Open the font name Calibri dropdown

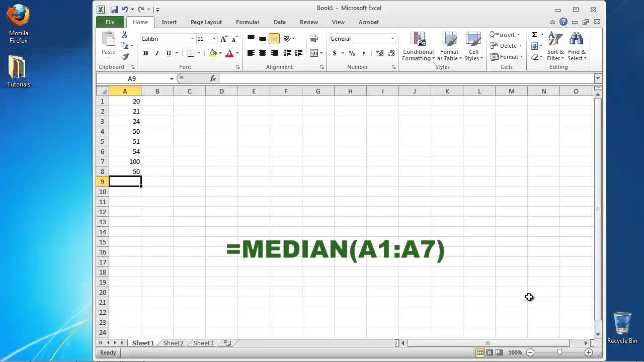pos(192,39)
